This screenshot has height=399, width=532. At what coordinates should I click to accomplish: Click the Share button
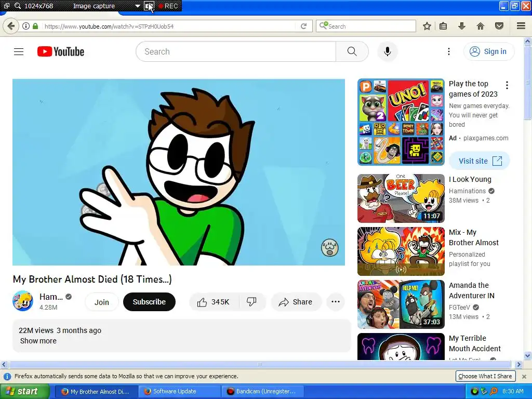pyautogui.click(x=296, y=302)
